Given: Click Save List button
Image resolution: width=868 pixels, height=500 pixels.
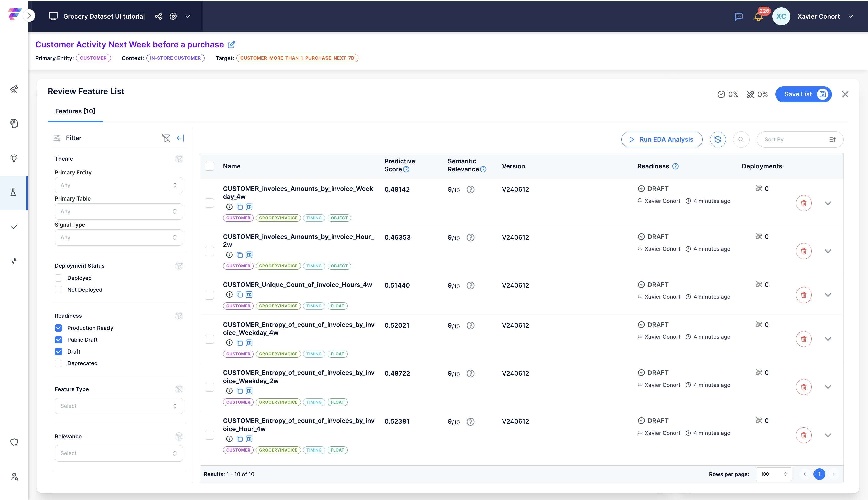Looking at the screenshot, I should coord(803,94).
